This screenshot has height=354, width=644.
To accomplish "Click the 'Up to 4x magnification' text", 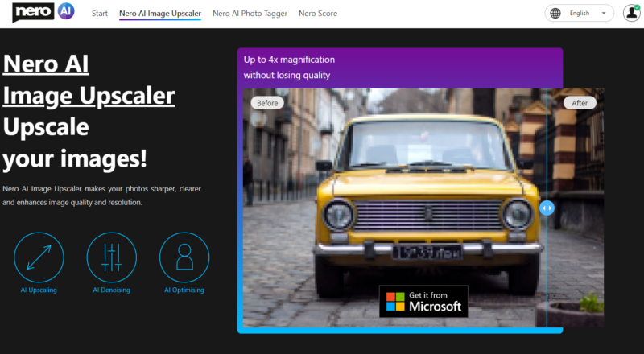I will point(289,60).
